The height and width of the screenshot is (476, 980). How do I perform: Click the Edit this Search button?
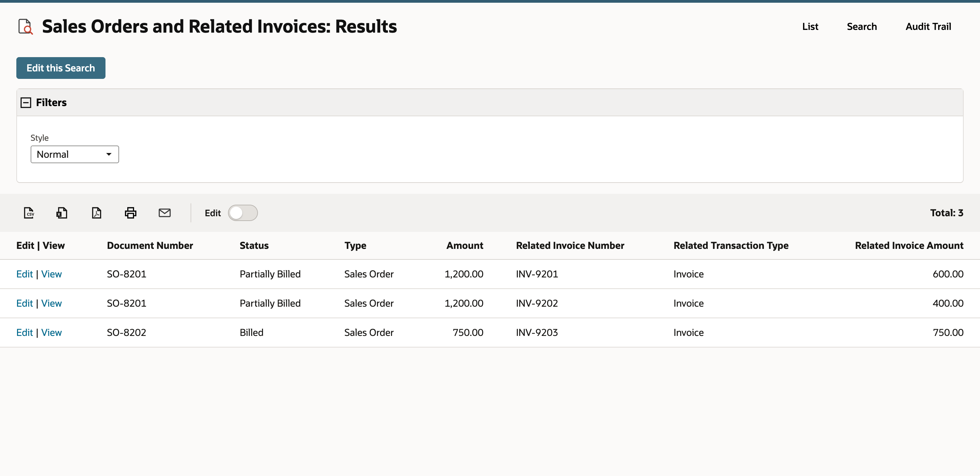pyautogui.click(x=61, y=68)
